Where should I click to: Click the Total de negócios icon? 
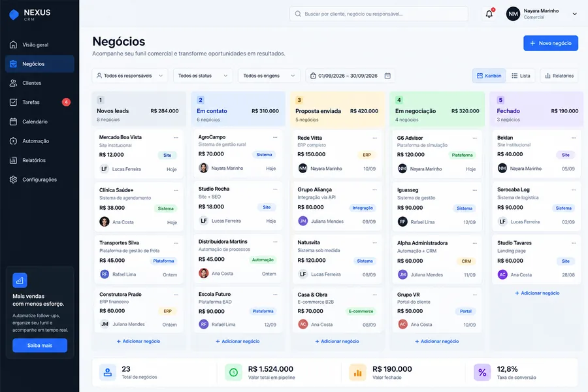point(108,372)
